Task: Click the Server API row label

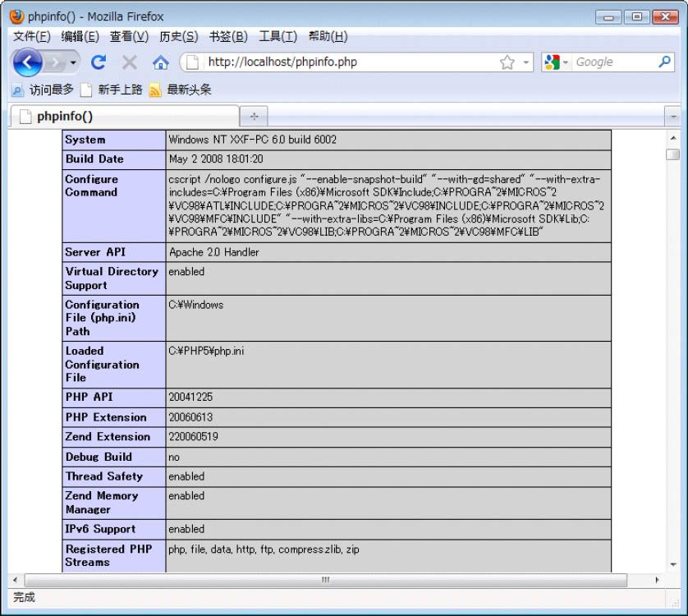Action: point(95,252)
